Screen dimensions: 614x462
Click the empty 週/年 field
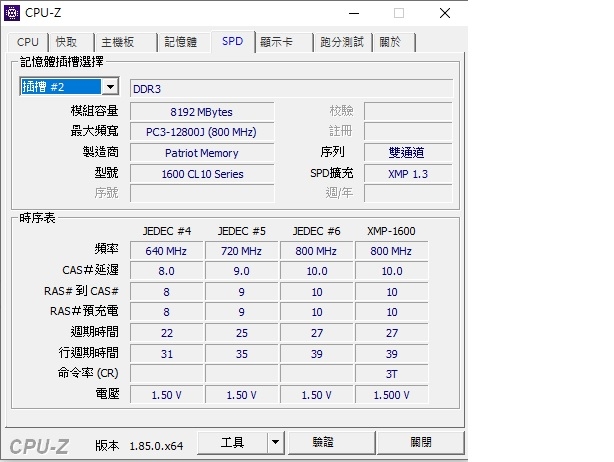pyautogui.click(x=408, y=193)
